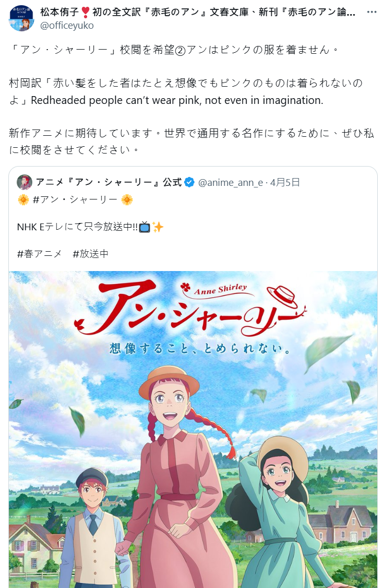
Task: Click the tweet text about ピンクの服
Action: click(x=174, y=50)
